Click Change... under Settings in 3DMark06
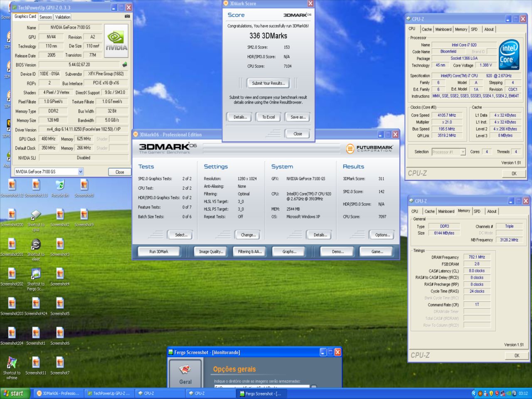The image size is (532, 399). click(248, 235)
